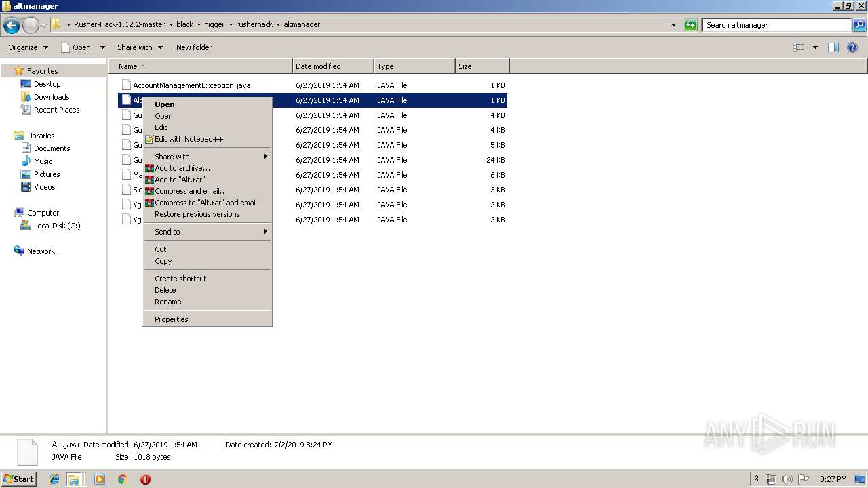Open Downloads in the navigation pane

point(52,97)
